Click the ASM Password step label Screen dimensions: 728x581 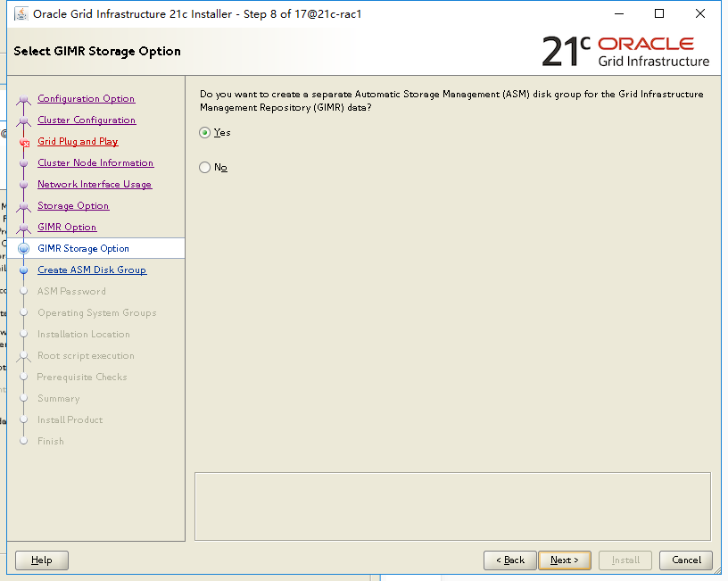[x=71, y=291]
